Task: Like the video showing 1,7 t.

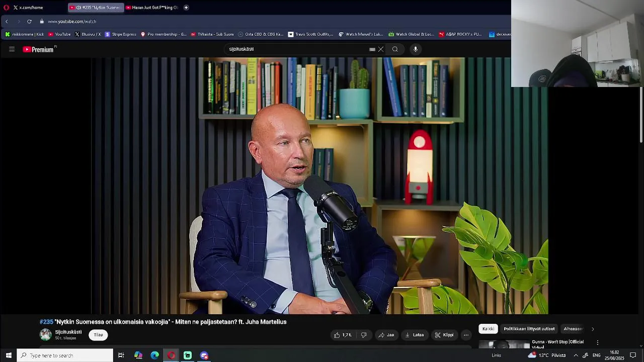Action: (343, 335)
